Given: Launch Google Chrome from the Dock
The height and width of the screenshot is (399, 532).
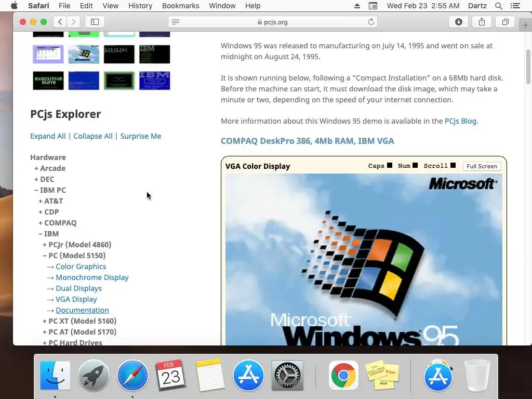Looking at the screenshot, I should tap(343, 375).
